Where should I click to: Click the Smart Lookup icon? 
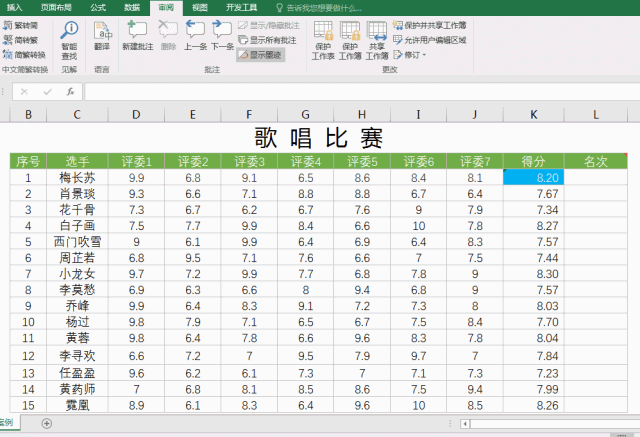point(69,40)
